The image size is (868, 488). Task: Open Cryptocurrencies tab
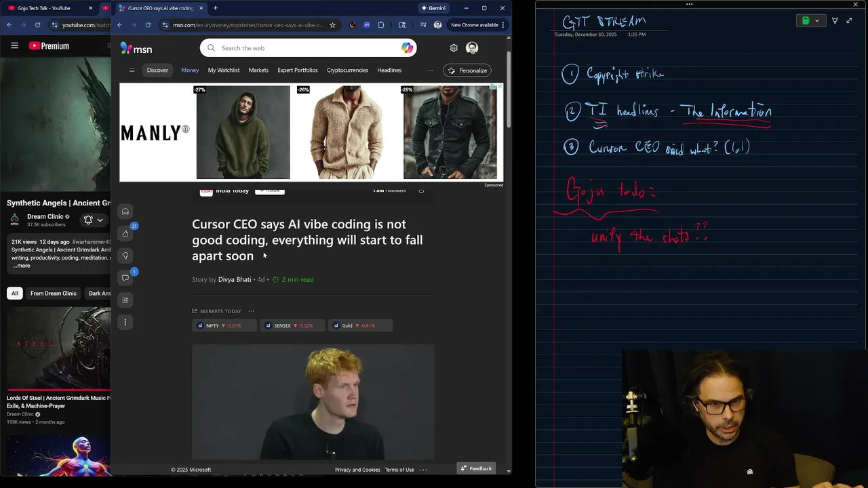(x=347, y=70)
